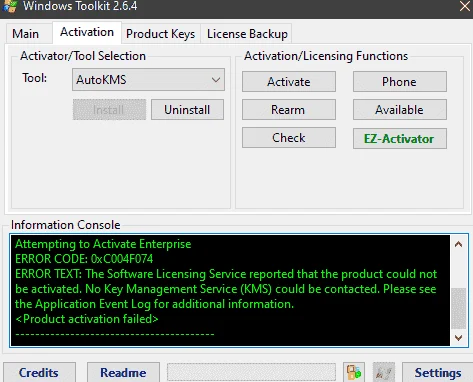The image size is (473, 382).
Task: Click the disabled Install button
Action: click(x=109, y=109)
